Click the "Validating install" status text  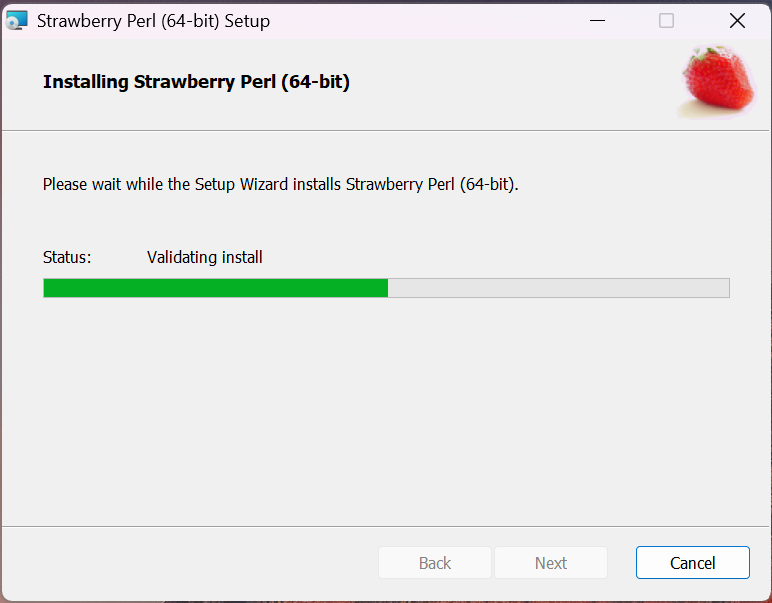(x=204, y=257)
